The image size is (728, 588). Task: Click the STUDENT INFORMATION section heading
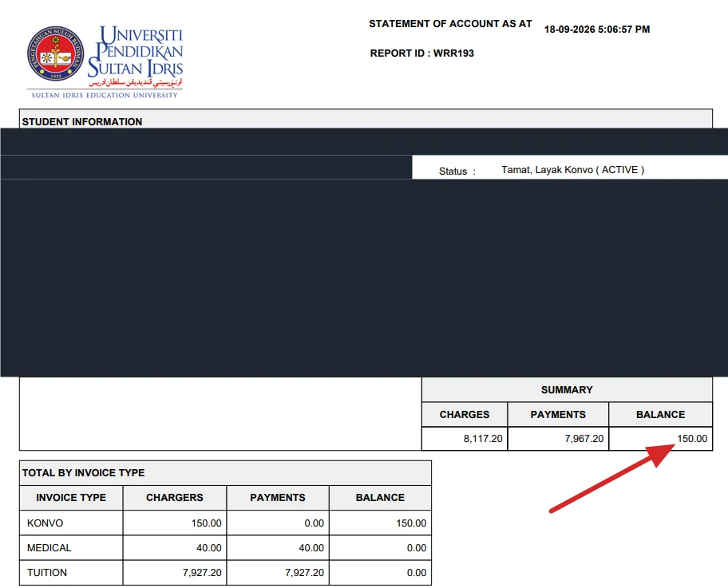(x=82, y=121)
